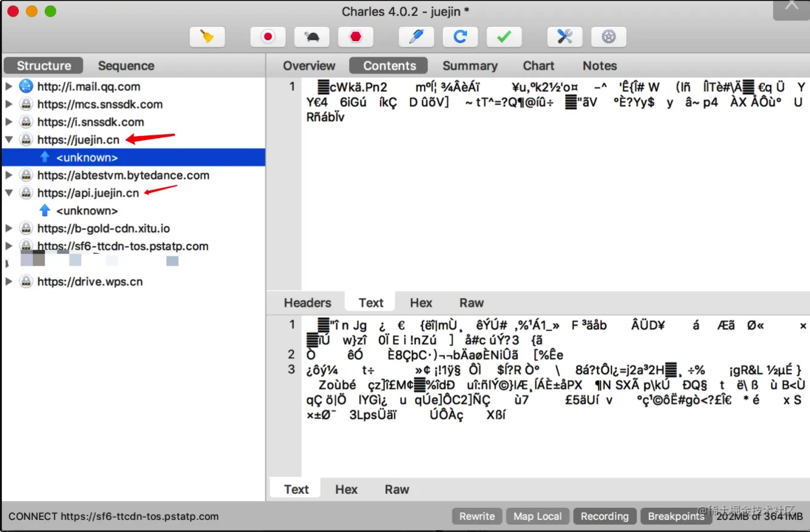Select the Text tab beside Headers
The height and width of the screenshot is (532, 810).
click(x=371, y=302)
